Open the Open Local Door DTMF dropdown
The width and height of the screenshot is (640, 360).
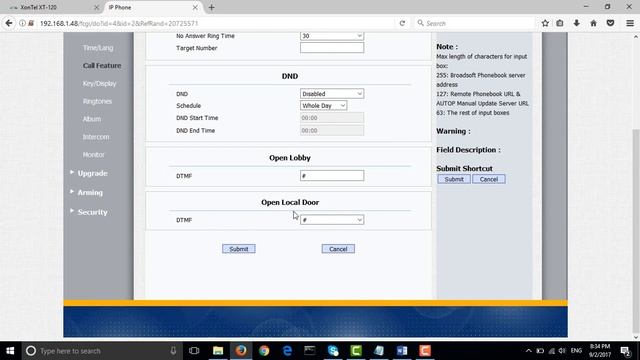(332, 220)
